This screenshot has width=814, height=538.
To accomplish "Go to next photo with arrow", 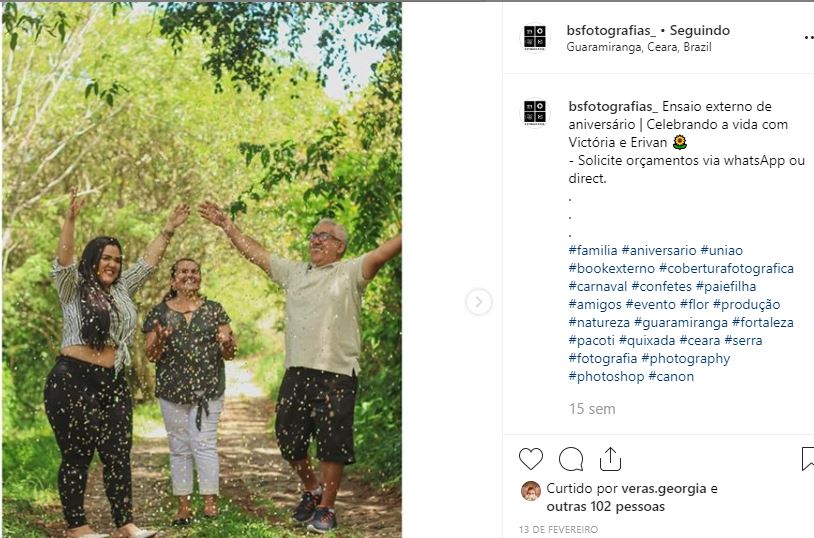I will click(479, 302).
